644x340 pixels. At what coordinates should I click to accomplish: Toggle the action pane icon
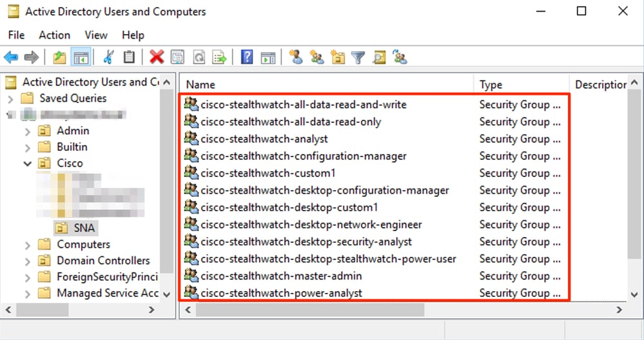pyautogui.click(x=268, y=57)
